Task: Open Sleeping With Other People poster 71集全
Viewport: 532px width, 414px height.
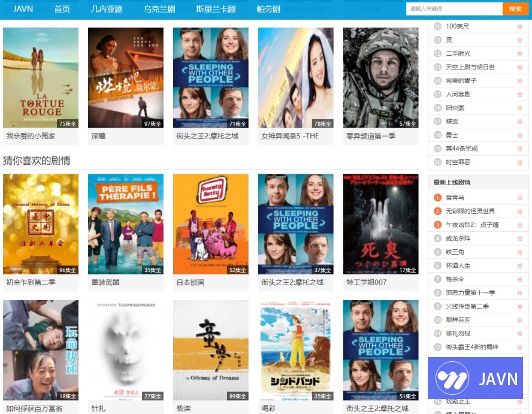Action: click(211, 78)
